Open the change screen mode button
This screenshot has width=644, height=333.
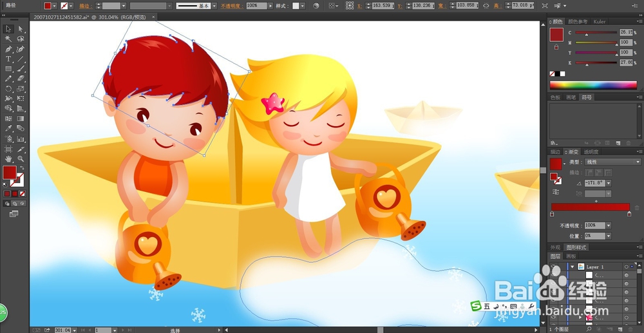pos(14,213)
